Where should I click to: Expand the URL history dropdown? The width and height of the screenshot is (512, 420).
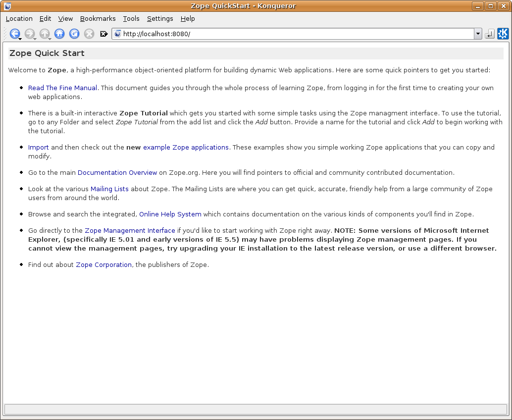478,34
